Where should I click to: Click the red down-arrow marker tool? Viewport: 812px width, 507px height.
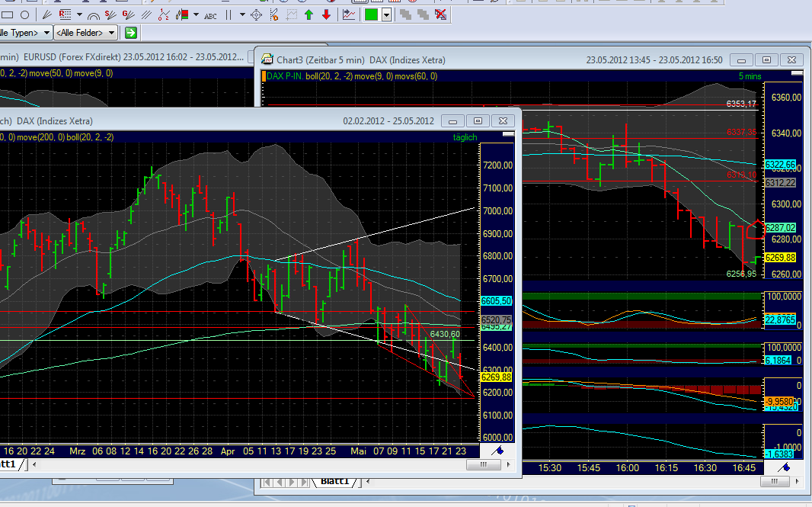(x=326, y=14)
